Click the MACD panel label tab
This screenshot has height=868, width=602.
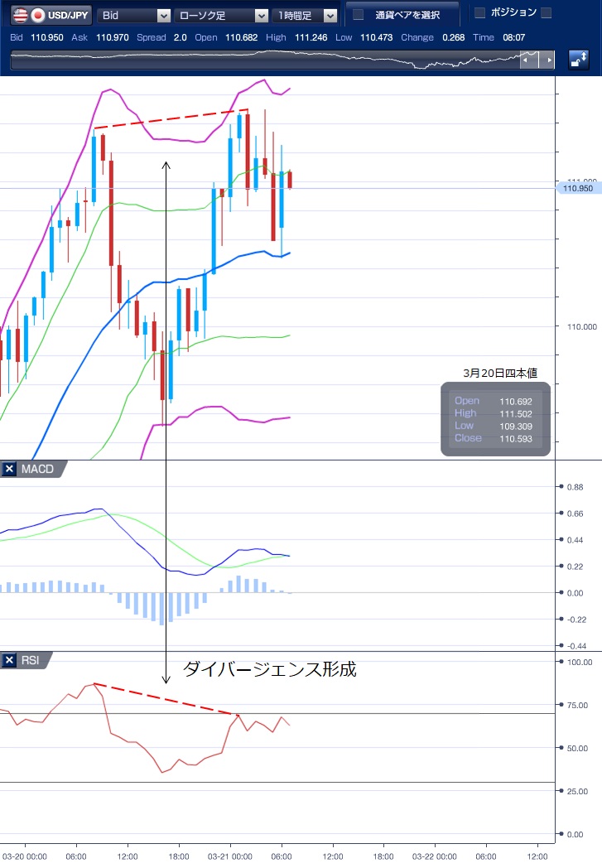(38, 470)
